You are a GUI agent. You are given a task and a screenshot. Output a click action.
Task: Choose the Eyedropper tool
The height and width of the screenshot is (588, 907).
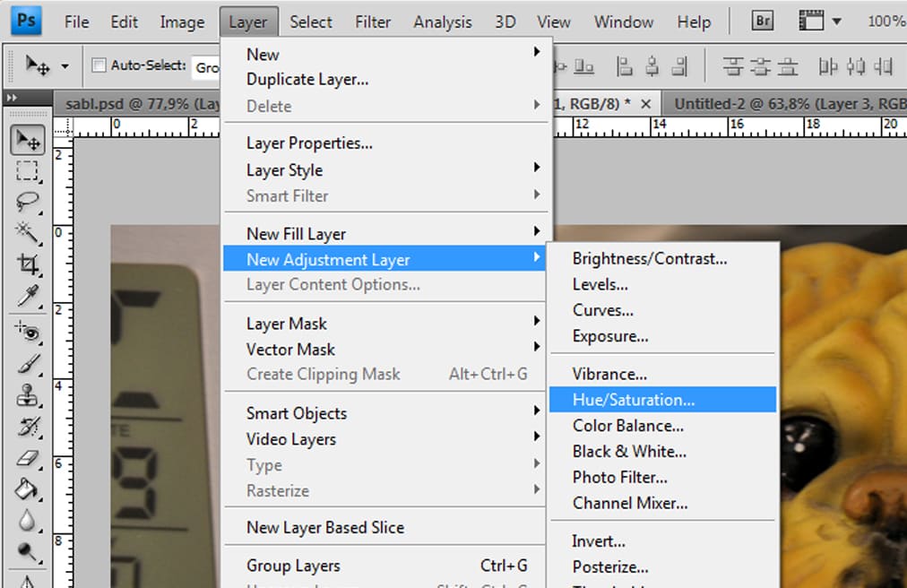(28, 295)
